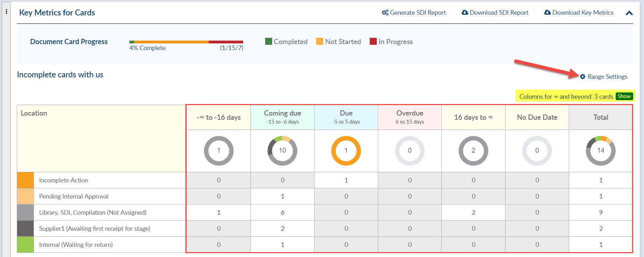Click the Document Card Progress bar

tap(186, 42)
